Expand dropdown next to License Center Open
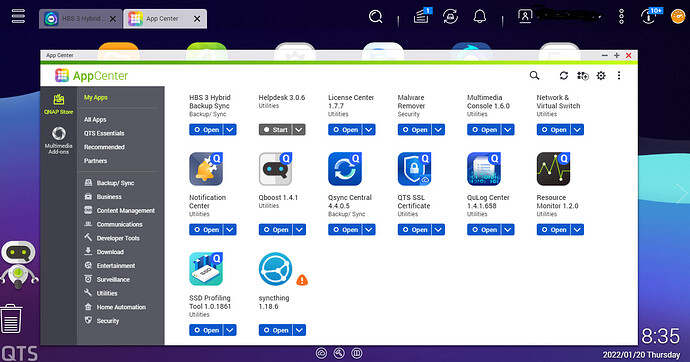Image resolution: width=690 pixels, height=362 pixels. click(369, 130)
